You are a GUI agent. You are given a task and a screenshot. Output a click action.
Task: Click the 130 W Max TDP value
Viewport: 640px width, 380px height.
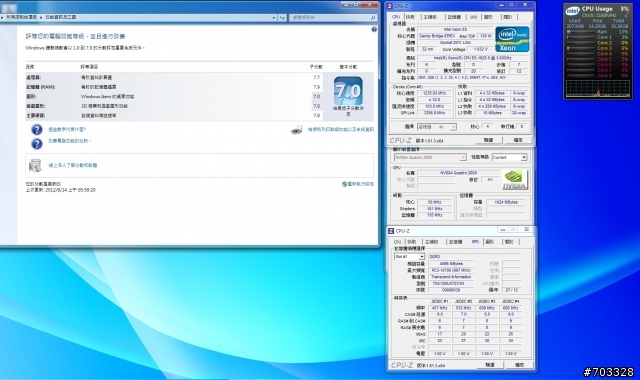486,36
